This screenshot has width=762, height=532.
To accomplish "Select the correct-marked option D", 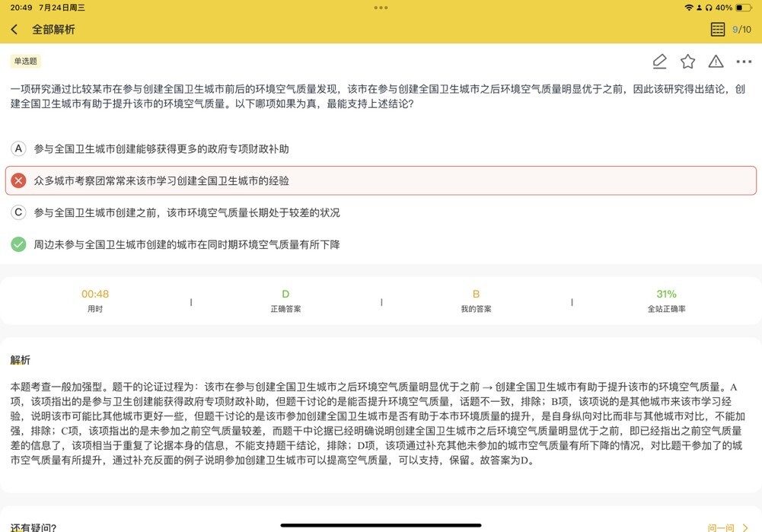I will pos(381,244).
